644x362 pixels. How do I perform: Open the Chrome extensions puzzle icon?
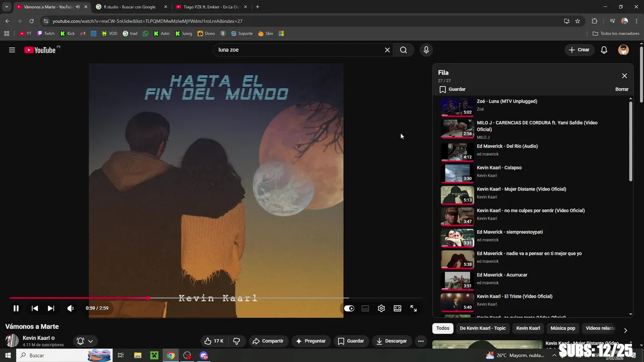point(594,21)
